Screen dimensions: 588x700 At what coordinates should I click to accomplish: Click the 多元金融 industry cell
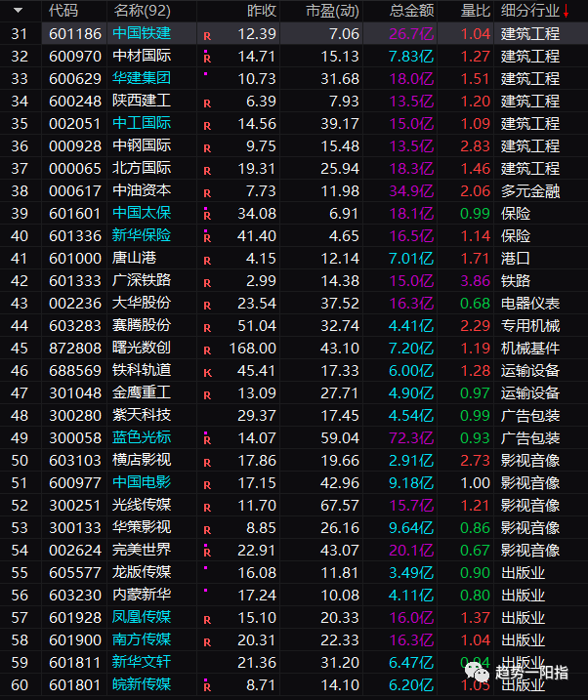[x=530, y=191]
